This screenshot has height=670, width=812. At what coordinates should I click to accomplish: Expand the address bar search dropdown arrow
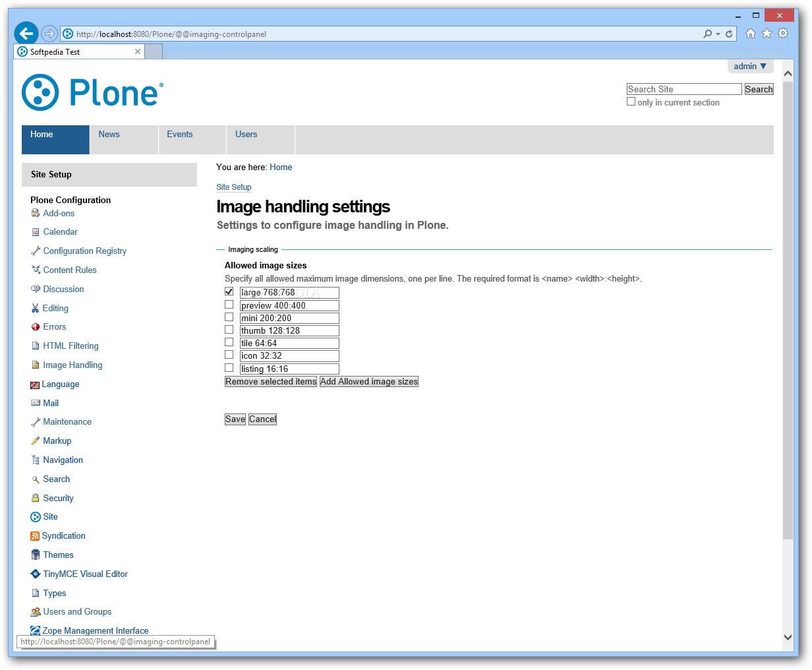pos(718,34)
